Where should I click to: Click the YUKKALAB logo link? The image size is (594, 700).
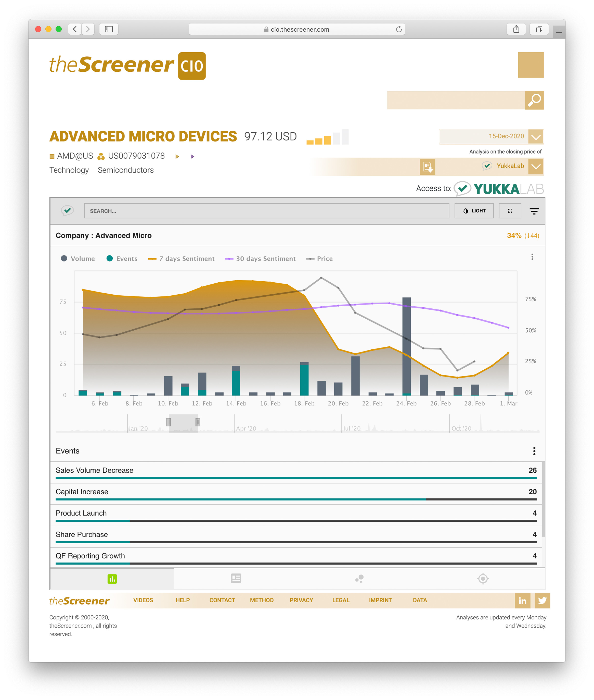click(x=499, y=189)
